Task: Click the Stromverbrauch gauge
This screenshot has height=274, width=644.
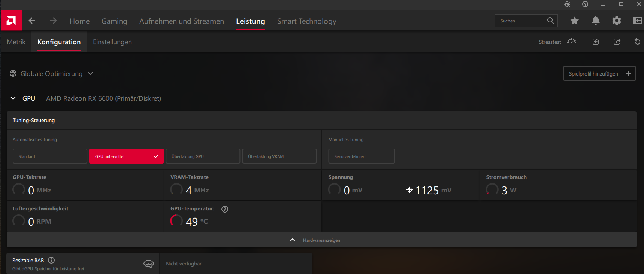Action: tap(492, 189)
